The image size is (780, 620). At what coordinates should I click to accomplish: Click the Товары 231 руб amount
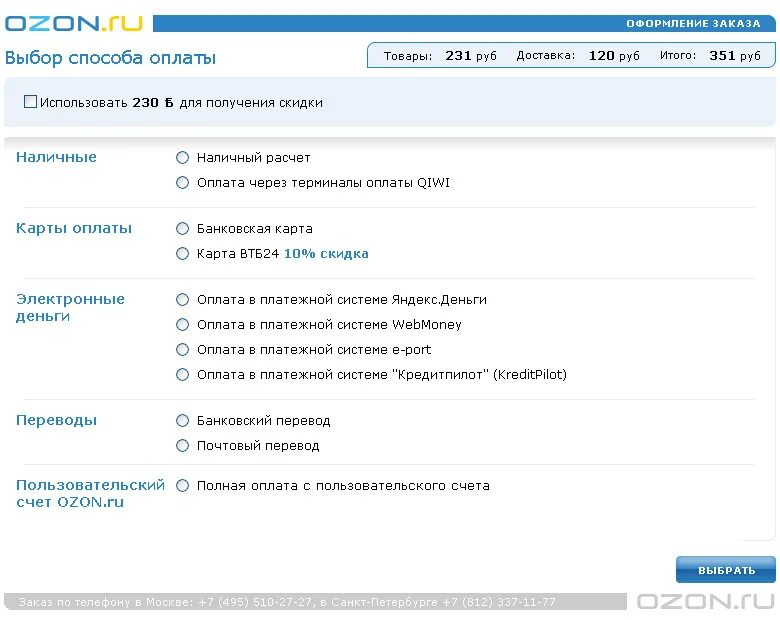click(x=440, y=56)
